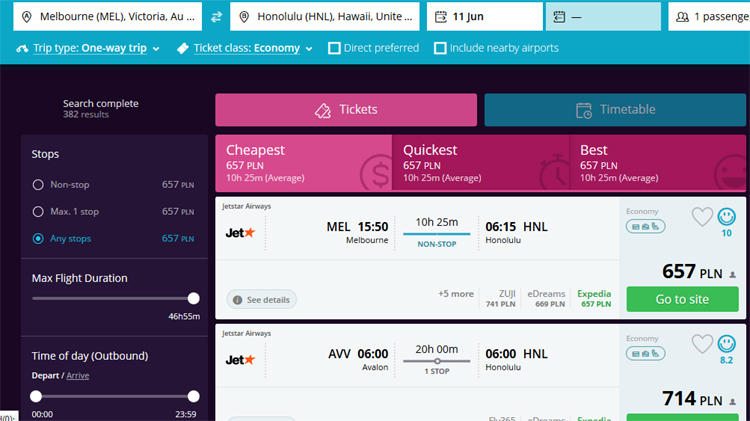
Task: Click the ticket icon on Tickets tab
Action: click(x=322, y=111)
